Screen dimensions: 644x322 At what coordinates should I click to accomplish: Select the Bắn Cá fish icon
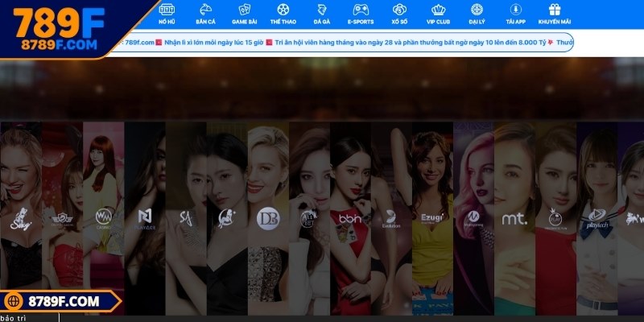click(206, 9)
